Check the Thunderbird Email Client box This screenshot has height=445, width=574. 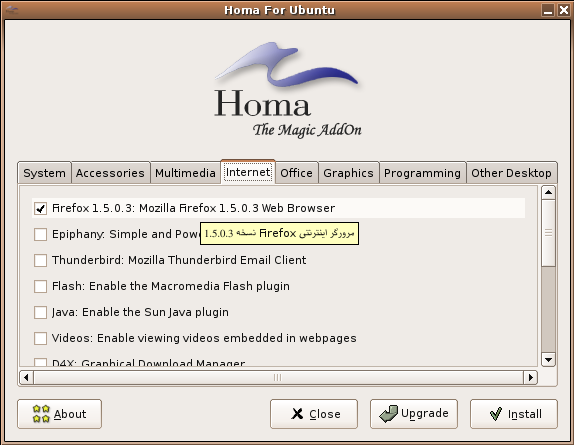tap(40, 261)
